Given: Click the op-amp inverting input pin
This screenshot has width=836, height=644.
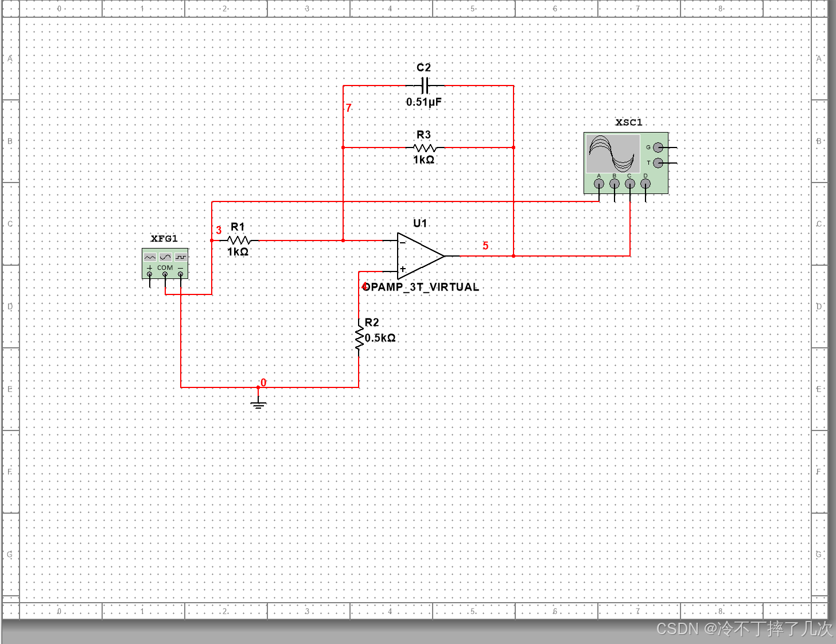Looking at the screenshot, I should (x=390, y=240).
